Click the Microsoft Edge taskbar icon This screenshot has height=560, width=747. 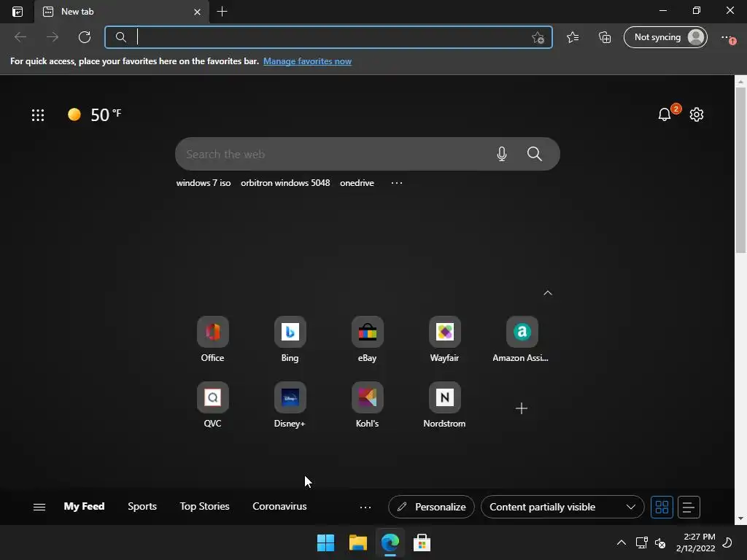(x=390, y=542)
